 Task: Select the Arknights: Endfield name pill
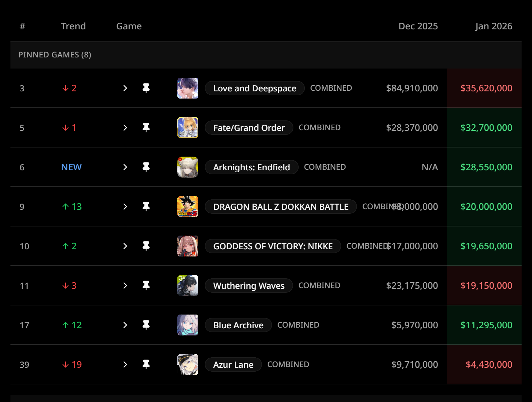point(252,167)
